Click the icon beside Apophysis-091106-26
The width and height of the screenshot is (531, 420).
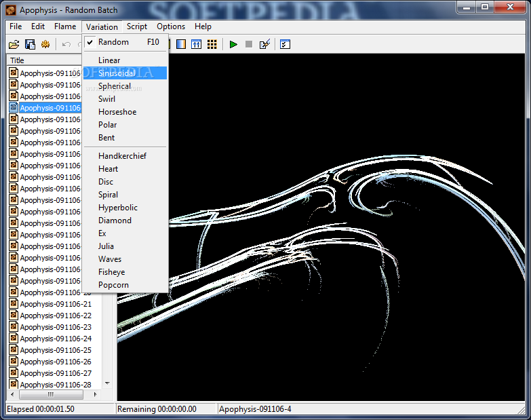click(x=14, y=361)
